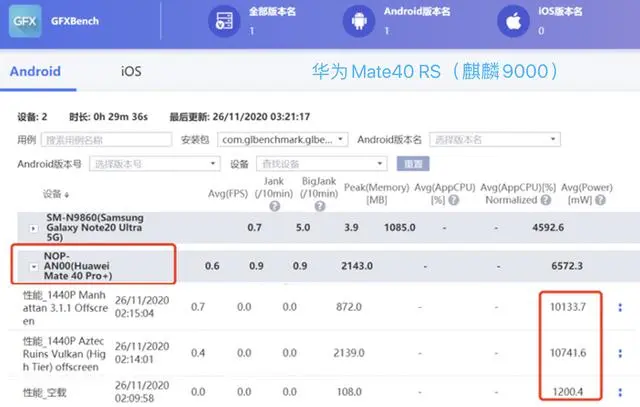Click the GFXBench title text
The image size is (640, 407).
tap(75, 21)
